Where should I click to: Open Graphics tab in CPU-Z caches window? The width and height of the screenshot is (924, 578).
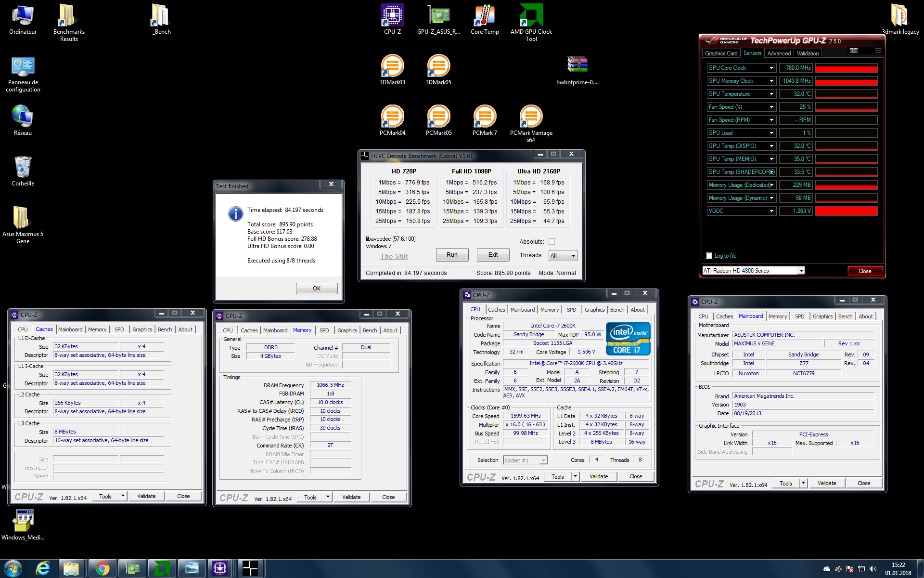pyautogui.click(x=142, y=329)
